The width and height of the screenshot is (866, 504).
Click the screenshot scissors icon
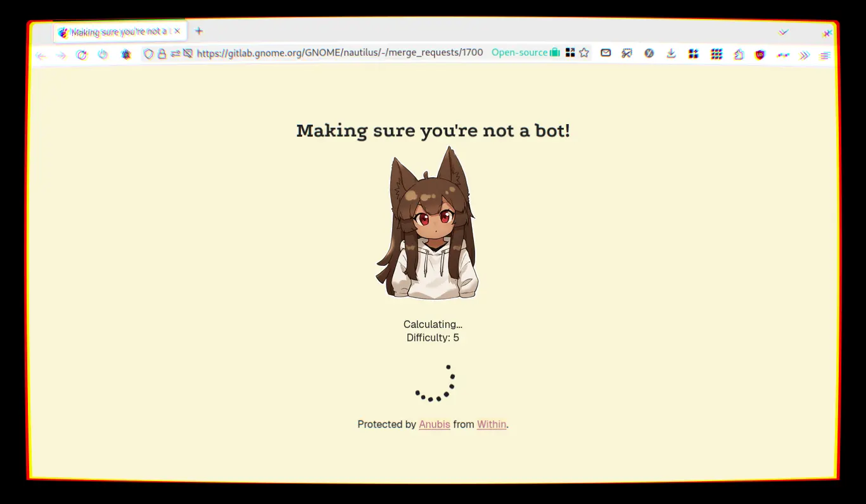point(627,54)
